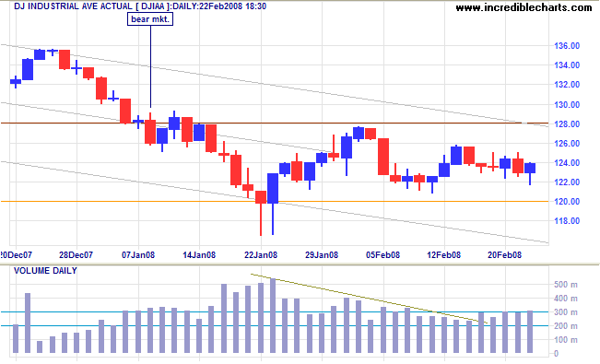The image size is (600, 364).
Task: Click the red candlestick on 22Jan08
Action: [261, 196]
